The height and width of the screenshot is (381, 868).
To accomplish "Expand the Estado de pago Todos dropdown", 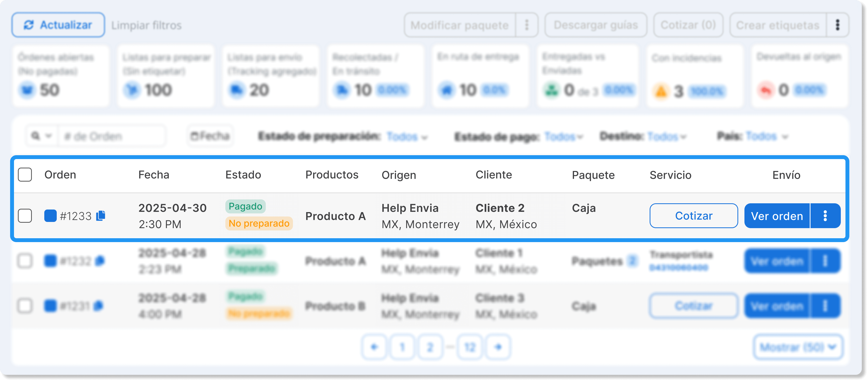I will coord(563,137).
